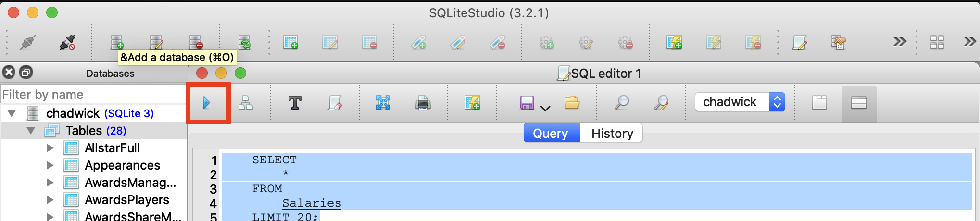Collapse the chadwick database node
980x221 pixels.
12,113
